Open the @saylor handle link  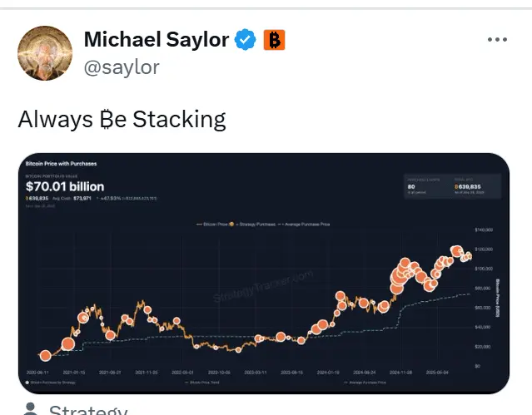[122, 67]
